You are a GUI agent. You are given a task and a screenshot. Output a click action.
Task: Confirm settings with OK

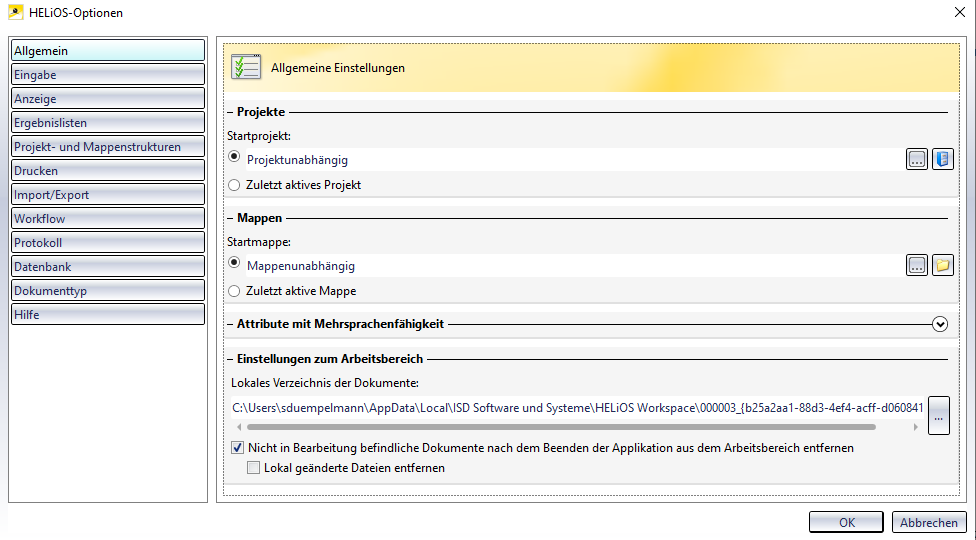846,523
